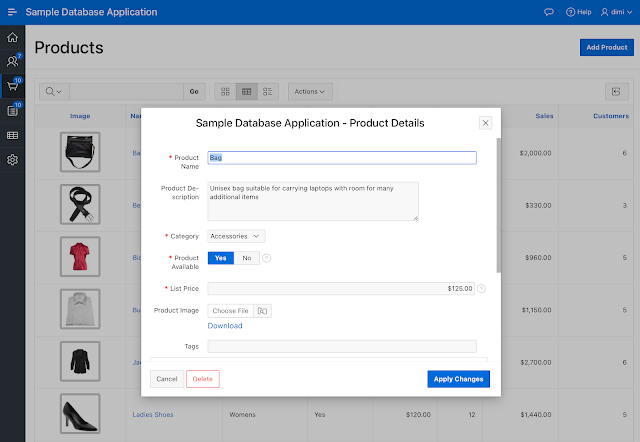This screenshot has height=442, width=640.
Task: Click help icon next to List Price
Action: 481,289
